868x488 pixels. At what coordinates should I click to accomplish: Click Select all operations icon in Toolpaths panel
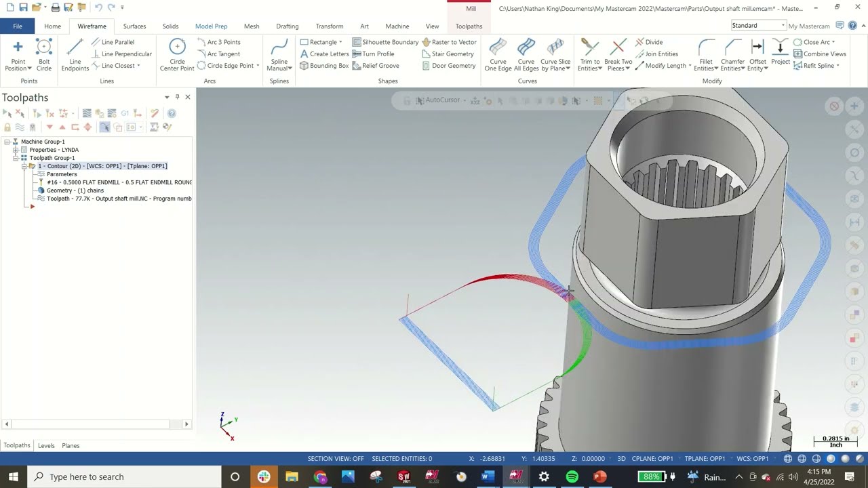point(7,113)
